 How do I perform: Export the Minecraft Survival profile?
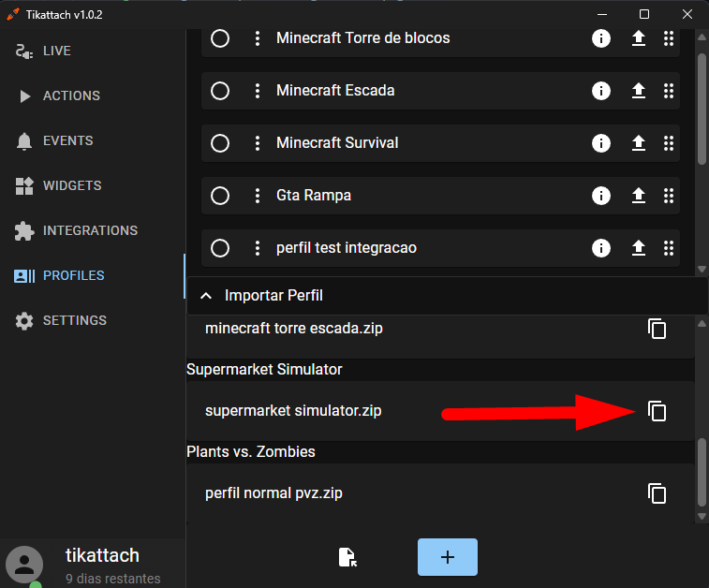pos(639,143)
